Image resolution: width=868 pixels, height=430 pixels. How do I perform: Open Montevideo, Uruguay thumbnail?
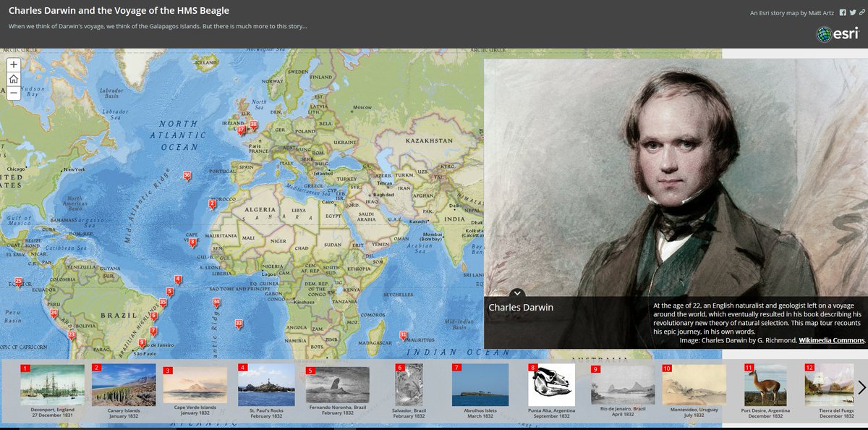tap(694, 384)
